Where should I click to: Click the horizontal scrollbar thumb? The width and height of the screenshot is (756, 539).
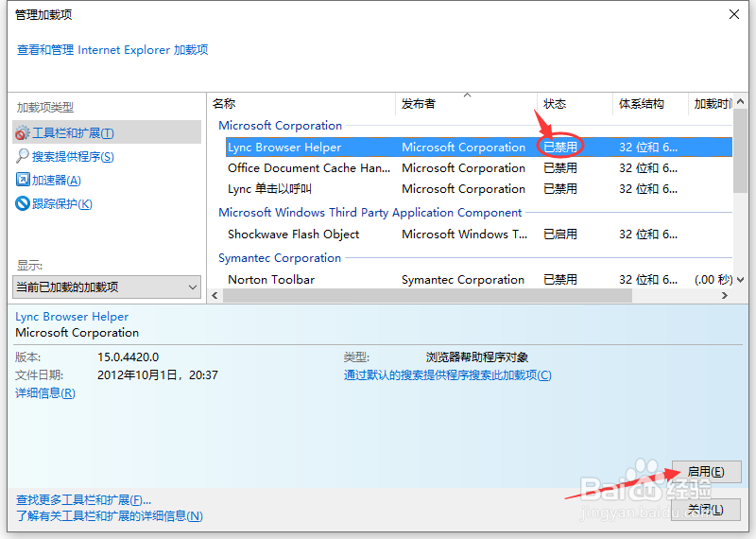click(427, 296)
